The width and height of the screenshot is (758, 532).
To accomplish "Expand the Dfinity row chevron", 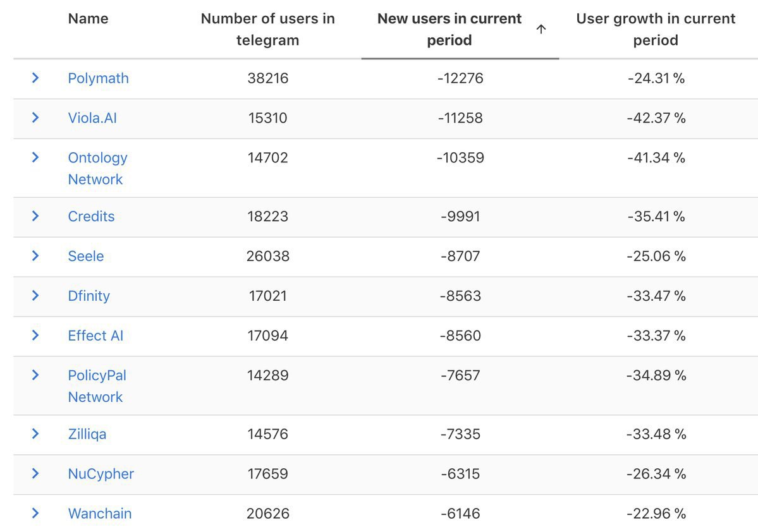I will click(35, 295).
